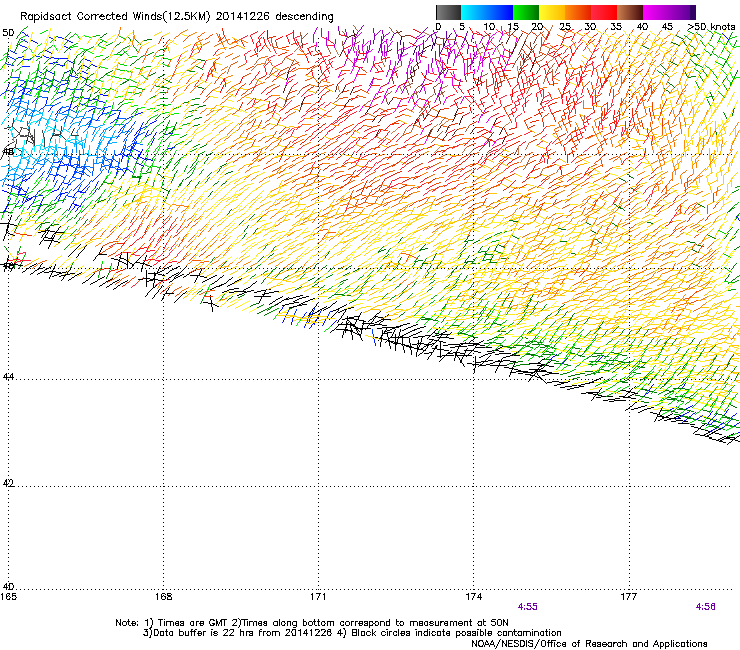Click the 'Data buffer is 22 hrs' note line
Screen dimensions: 740x650
[352, 633]
